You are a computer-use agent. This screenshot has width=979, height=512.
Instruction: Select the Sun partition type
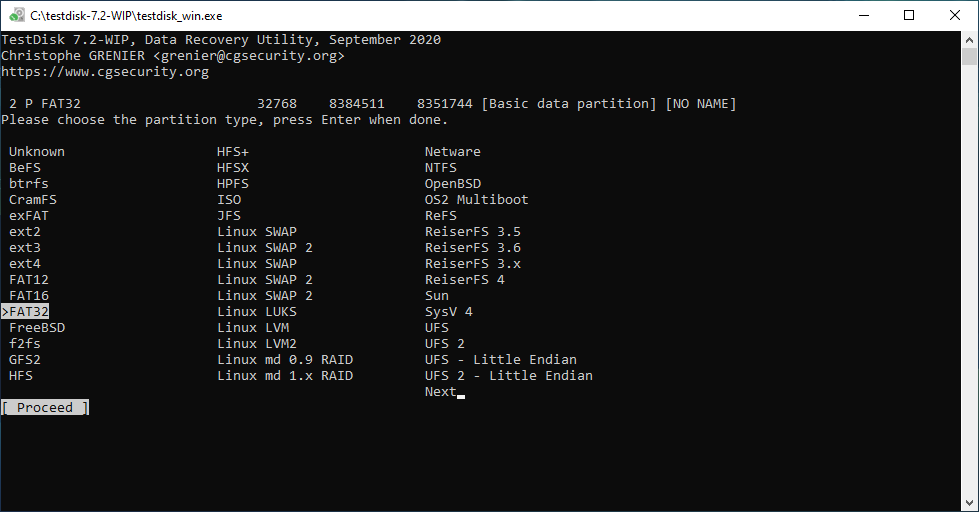click(436, 296)
